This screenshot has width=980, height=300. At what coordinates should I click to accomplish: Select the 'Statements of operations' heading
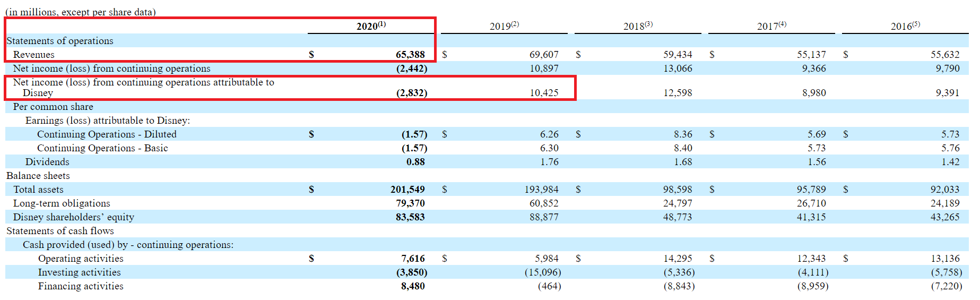(60, 41)
